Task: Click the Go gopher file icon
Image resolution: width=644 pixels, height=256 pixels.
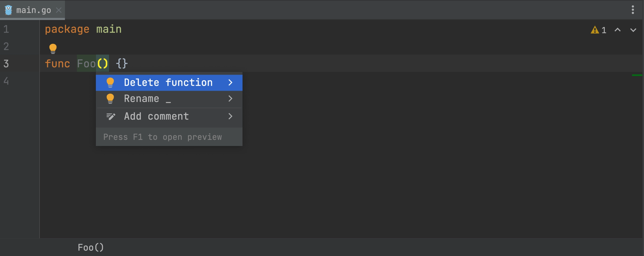Action: pyautogui.click(x=9, y=10)
